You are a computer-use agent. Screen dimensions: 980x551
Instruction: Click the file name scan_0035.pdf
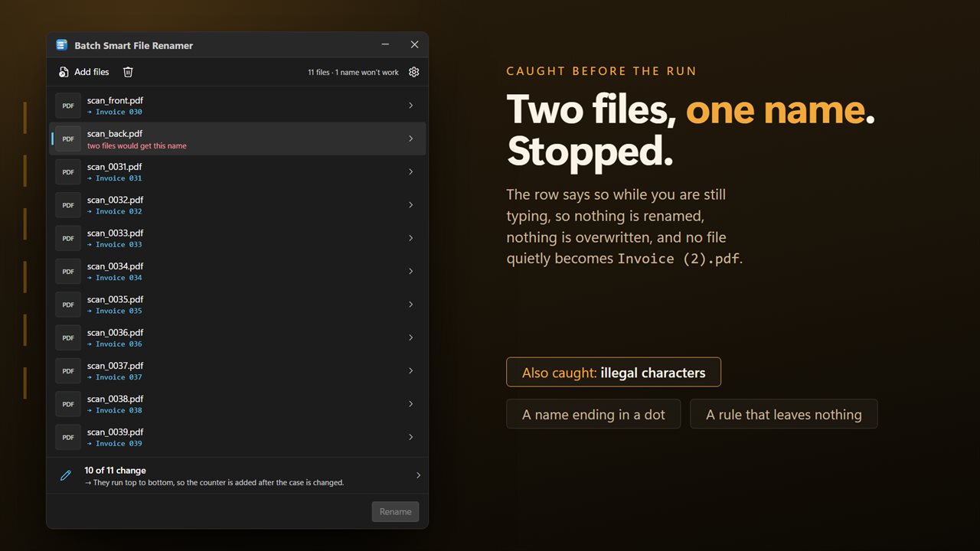click(115, 299)
